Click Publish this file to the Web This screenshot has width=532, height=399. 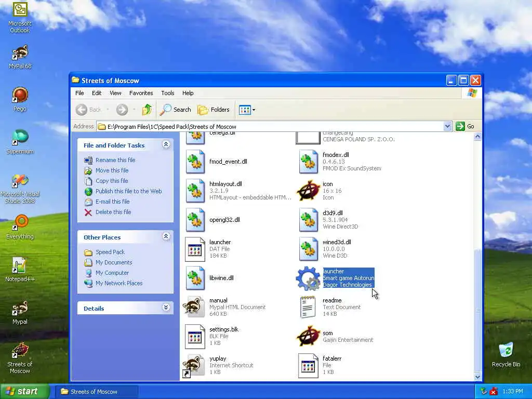click(x=129, y=191)
